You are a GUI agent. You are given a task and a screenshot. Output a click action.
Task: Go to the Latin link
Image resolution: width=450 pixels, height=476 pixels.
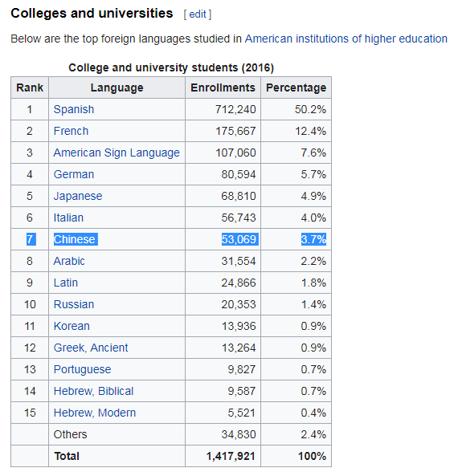pos(66,283)
